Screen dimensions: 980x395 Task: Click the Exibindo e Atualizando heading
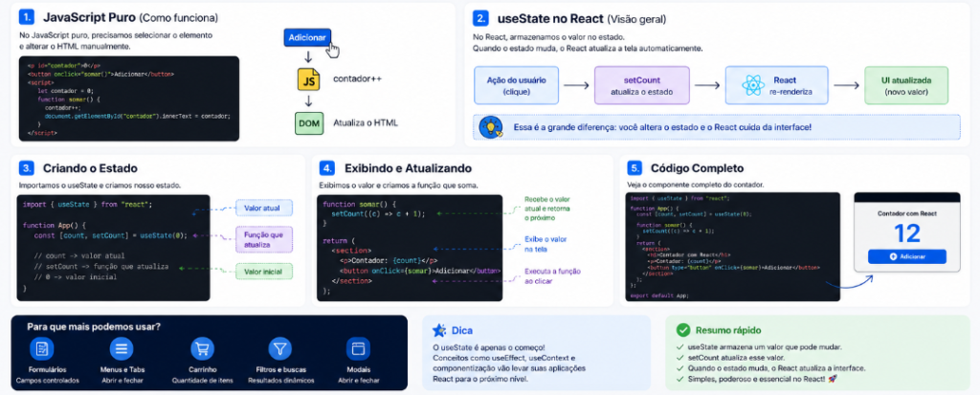(x=408, y=168)
